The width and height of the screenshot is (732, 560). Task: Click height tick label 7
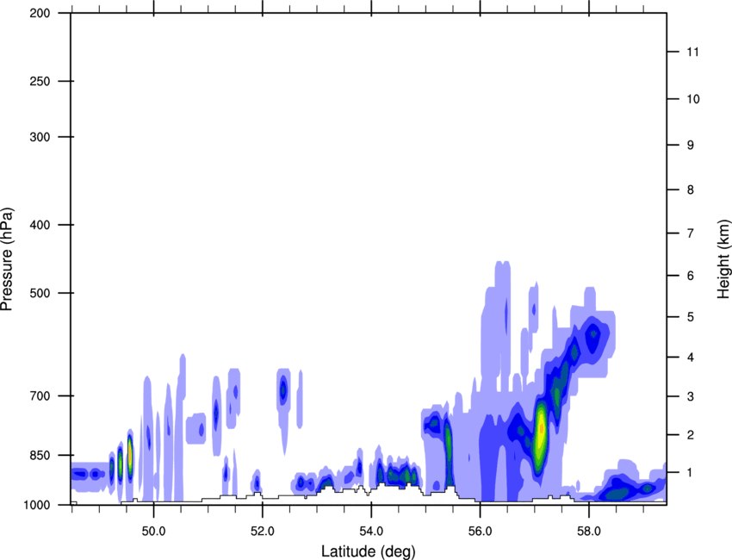coord(690,233)
